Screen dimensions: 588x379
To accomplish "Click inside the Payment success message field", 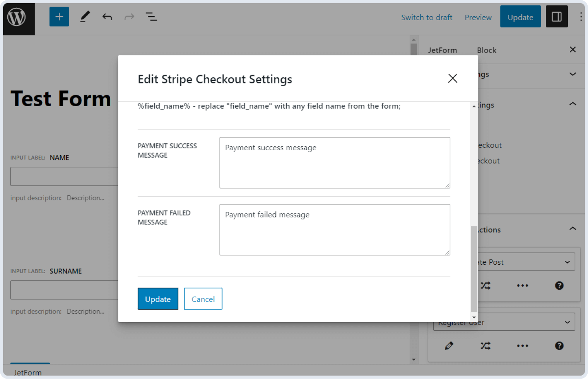I will point(335,162).
